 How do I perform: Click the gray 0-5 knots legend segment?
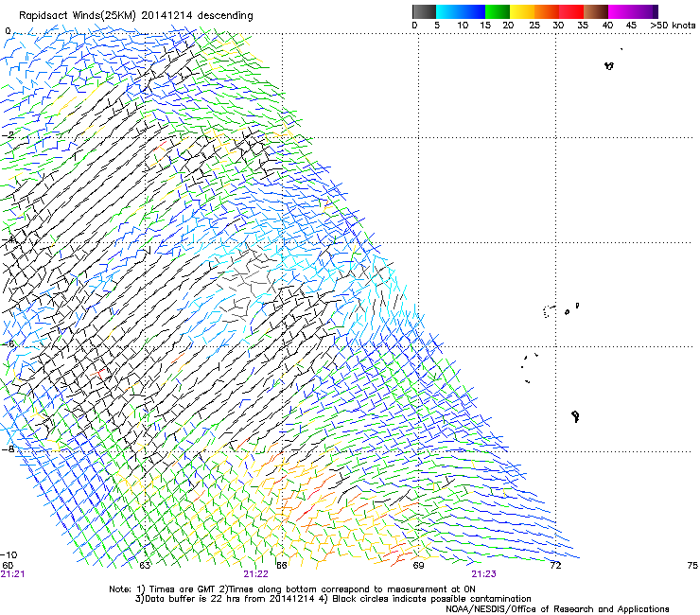click(424, 11)
